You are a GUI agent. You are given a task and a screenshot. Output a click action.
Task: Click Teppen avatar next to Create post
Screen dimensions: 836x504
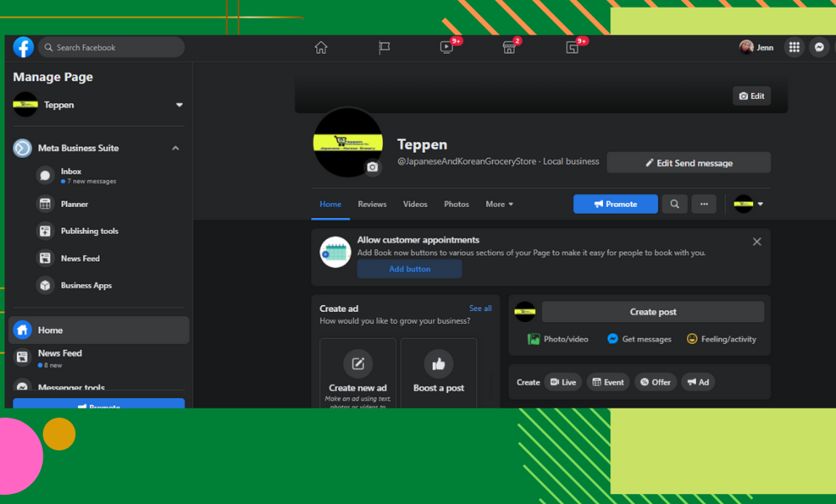[x=525, y=312]
